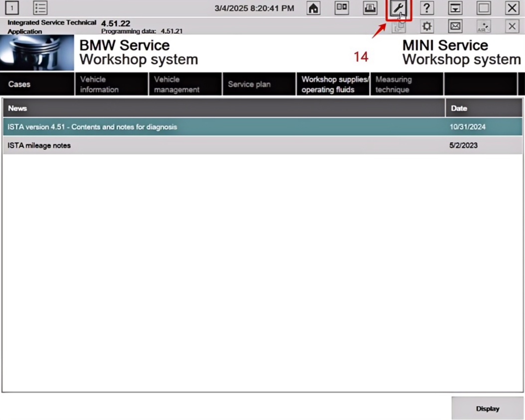Click the wrench administration icon
525x420 pixels.
398,8
